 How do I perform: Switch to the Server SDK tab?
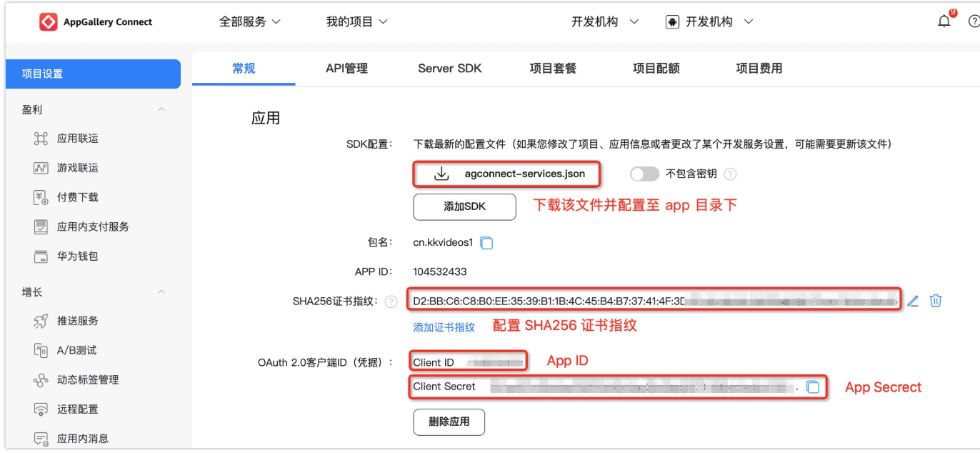point(450,69)
